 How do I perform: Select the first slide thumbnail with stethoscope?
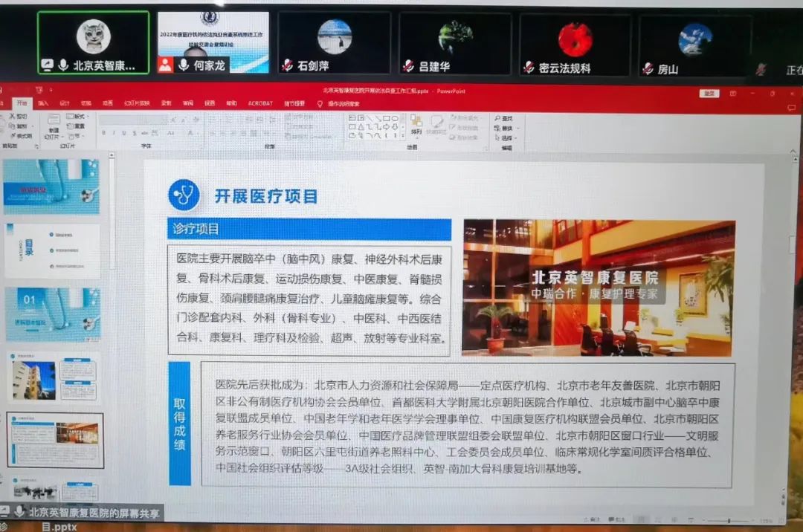[51, 186]
